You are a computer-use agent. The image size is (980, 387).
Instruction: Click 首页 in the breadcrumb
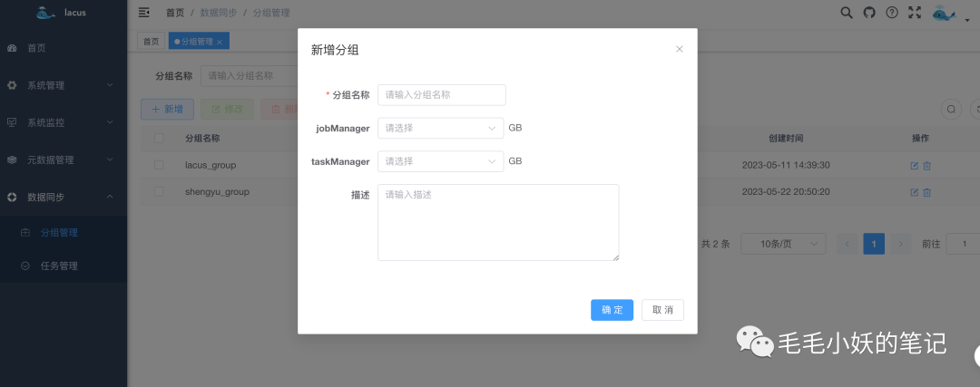pos(175,13)
